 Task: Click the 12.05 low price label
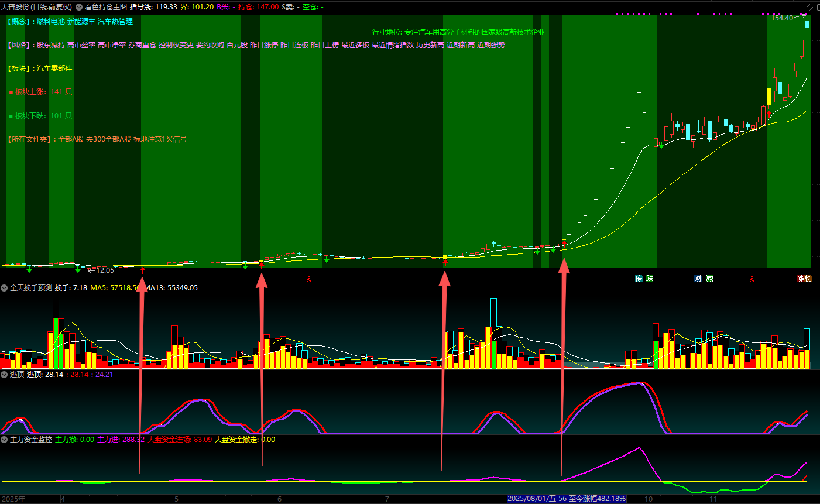tap(105, 270)
